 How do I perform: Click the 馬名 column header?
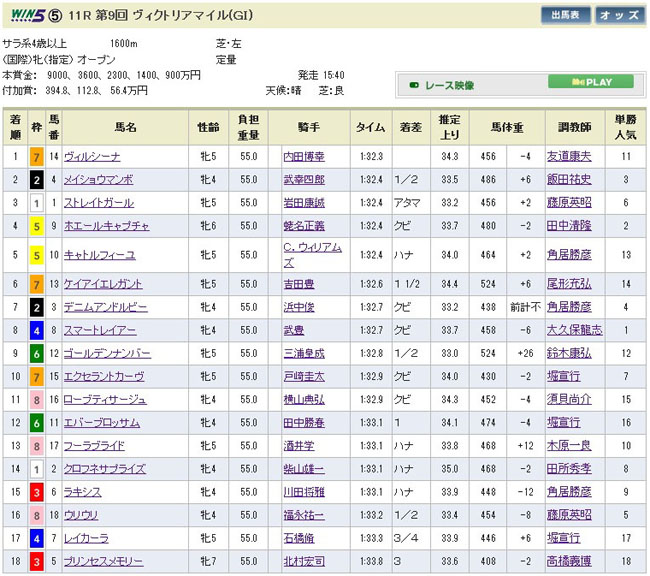[126, 127]
